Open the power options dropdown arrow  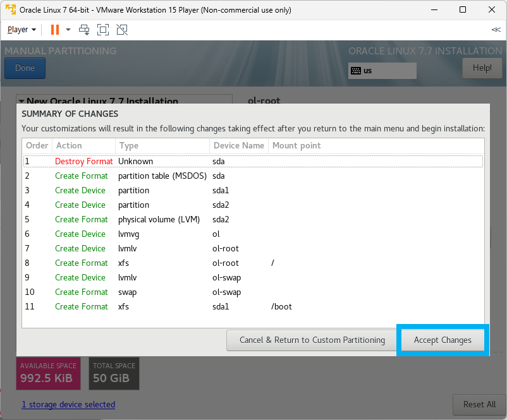coord(68,30)
